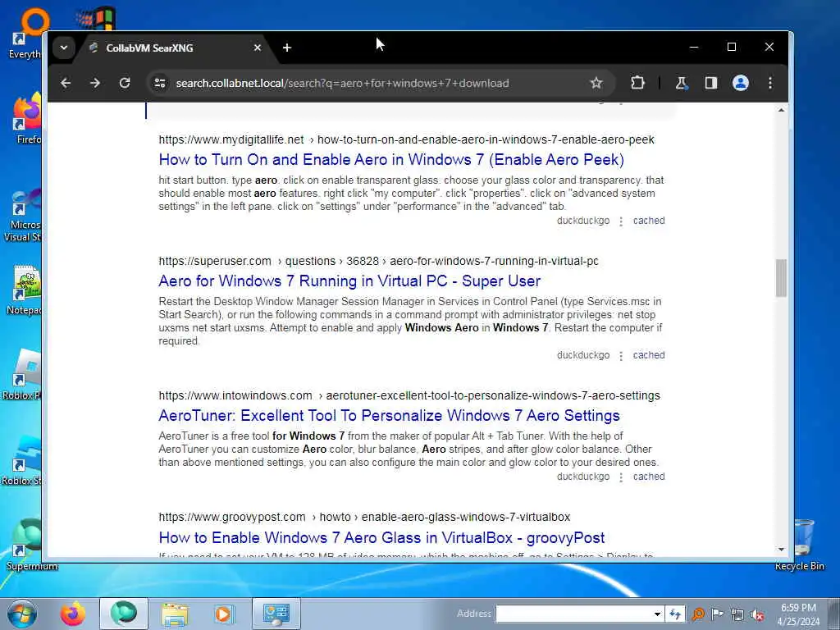Open 'Aero for Windows 7 Running in Virtual PC' result

coord(349,281)
